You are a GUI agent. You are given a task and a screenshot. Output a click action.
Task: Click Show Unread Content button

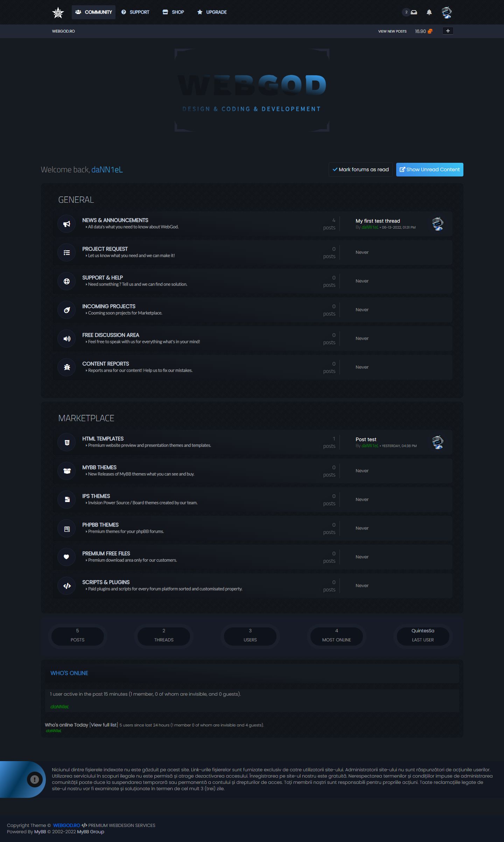click(x=429, y=169)
